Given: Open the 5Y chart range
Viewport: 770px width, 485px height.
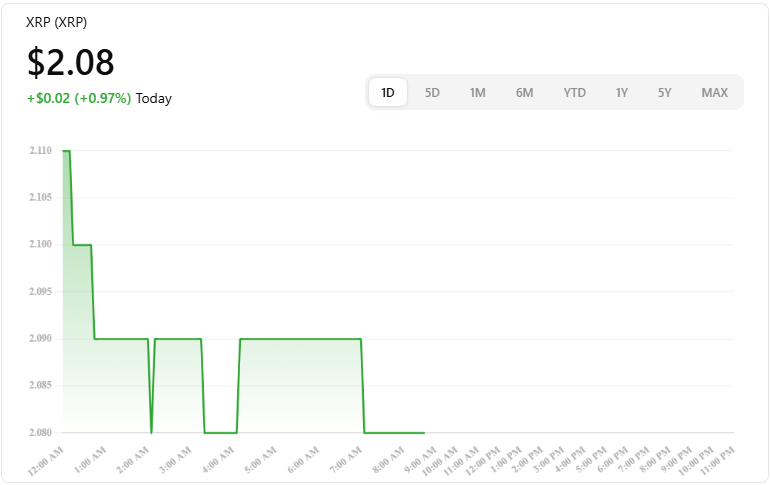Looking at the screenshot, I should 664,92.
